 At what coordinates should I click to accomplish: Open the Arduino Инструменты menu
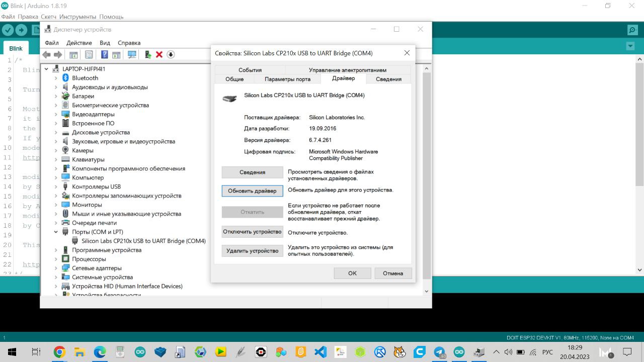[x=78, y=17]
